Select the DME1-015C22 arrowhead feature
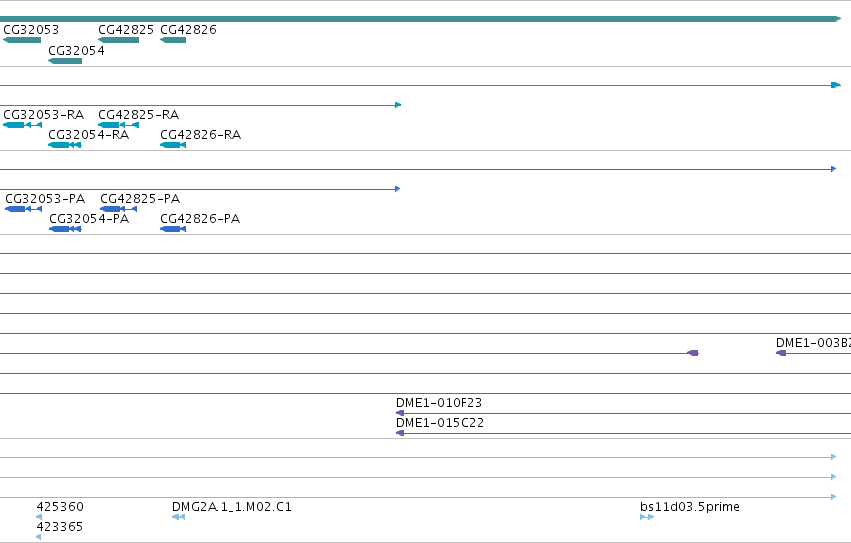The height and width of the screenshot is (543, 851). (x=400, y=433)
